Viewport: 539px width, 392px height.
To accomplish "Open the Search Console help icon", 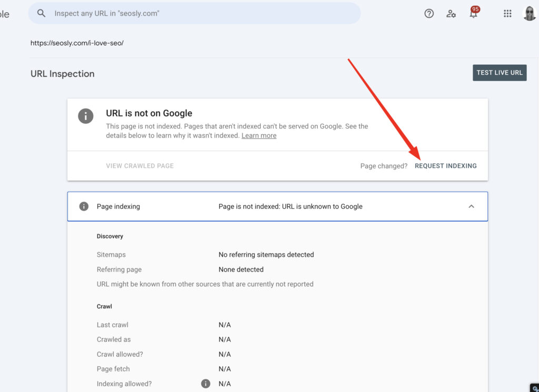I will point(429,13).
